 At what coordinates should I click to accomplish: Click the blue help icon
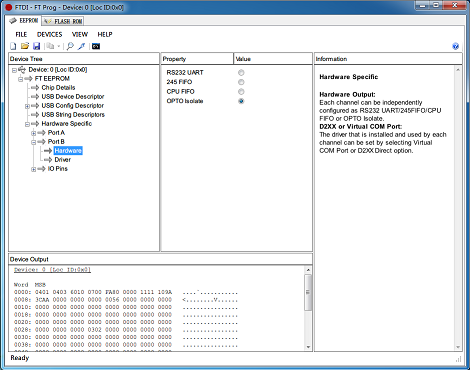pos(456,46)
